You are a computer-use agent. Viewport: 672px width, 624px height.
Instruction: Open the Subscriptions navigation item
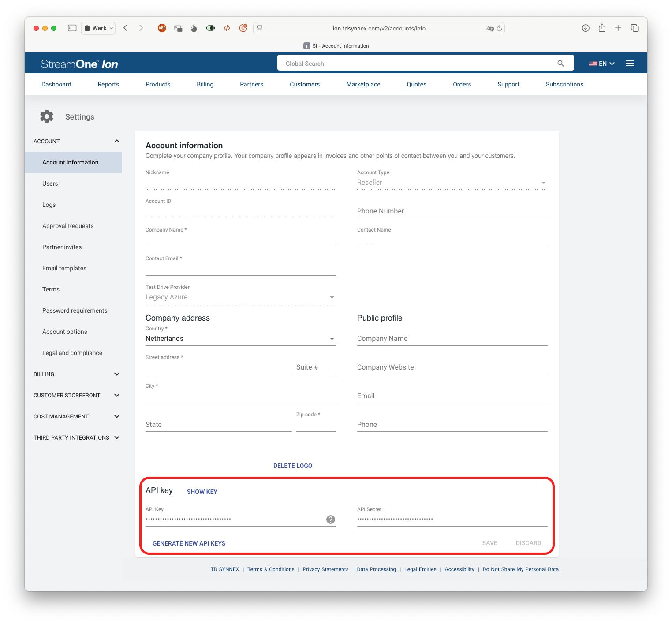pyautogui.click(x=564, y=84)
